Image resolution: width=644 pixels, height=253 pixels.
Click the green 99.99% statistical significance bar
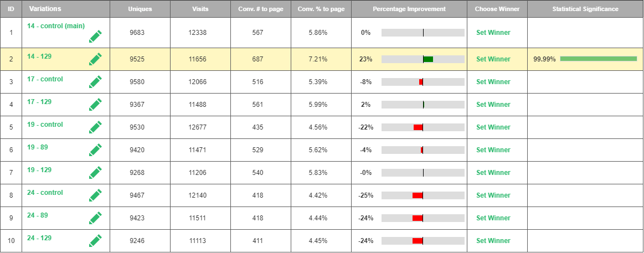click(x=598, y=59)
